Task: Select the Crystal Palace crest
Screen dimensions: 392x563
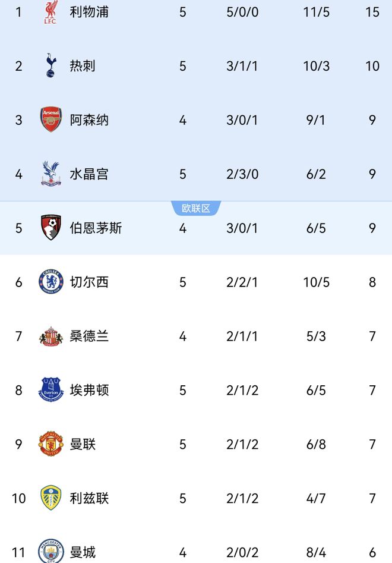Action: click(x=50, y=174)
